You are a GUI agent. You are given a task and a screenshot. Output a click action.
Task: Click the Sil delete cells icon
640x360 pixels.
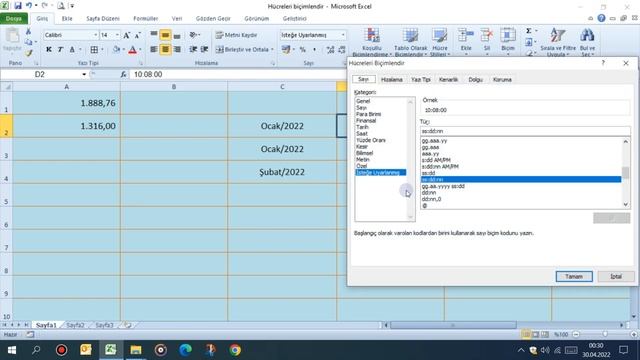coord(487,36)
